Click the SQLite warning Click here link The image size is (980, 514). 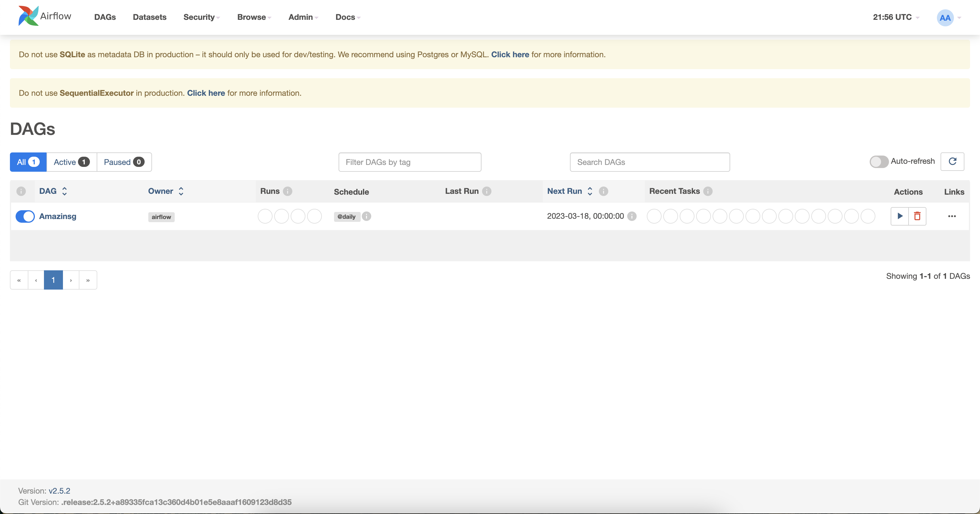[x=510, y=54]
